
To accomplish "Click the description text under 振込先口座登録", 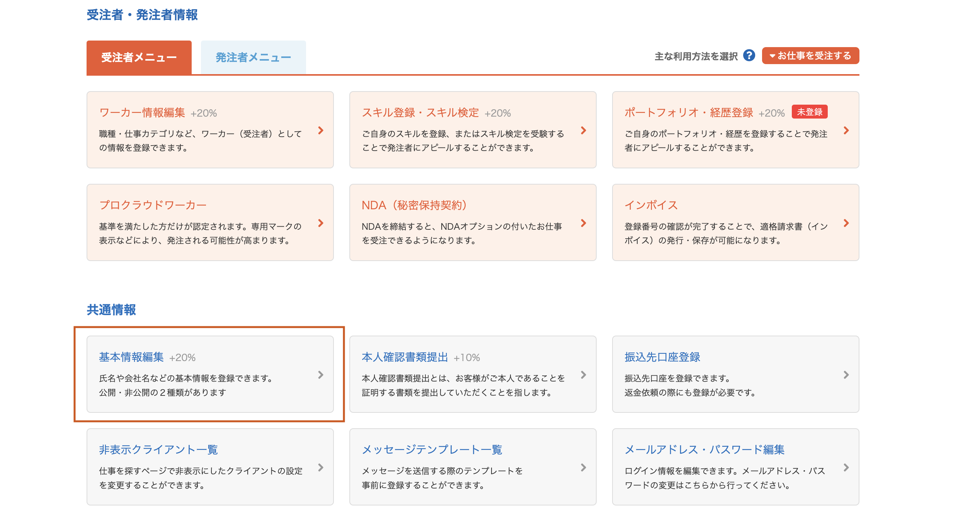I will pos(690,385).
